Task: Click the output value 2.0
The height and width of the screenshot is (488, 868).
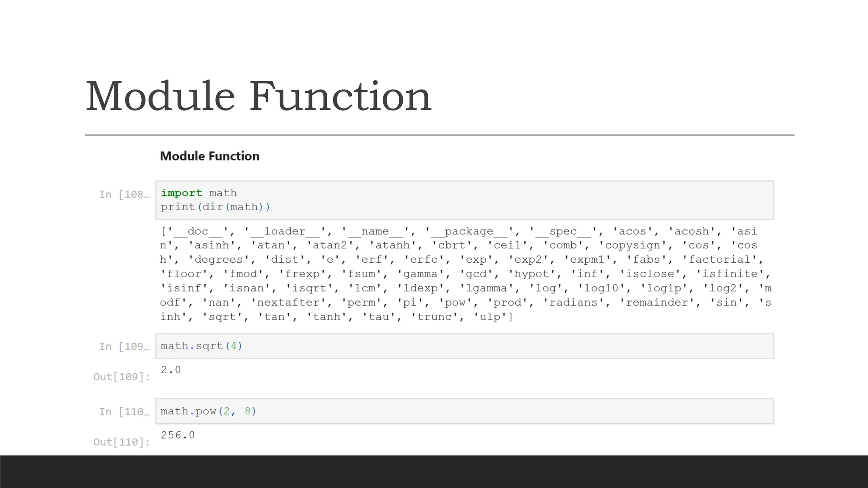Action: coord(171,370)
